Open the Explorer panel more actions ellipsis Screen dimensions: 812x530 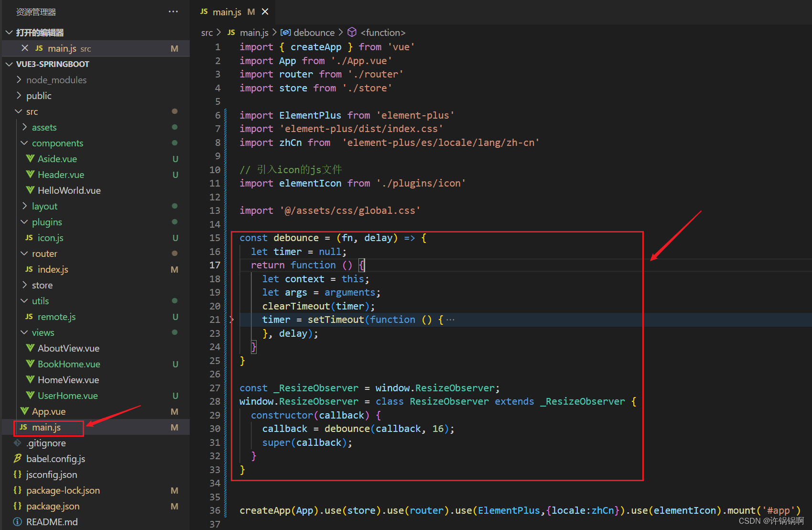(x=173, y=11)
